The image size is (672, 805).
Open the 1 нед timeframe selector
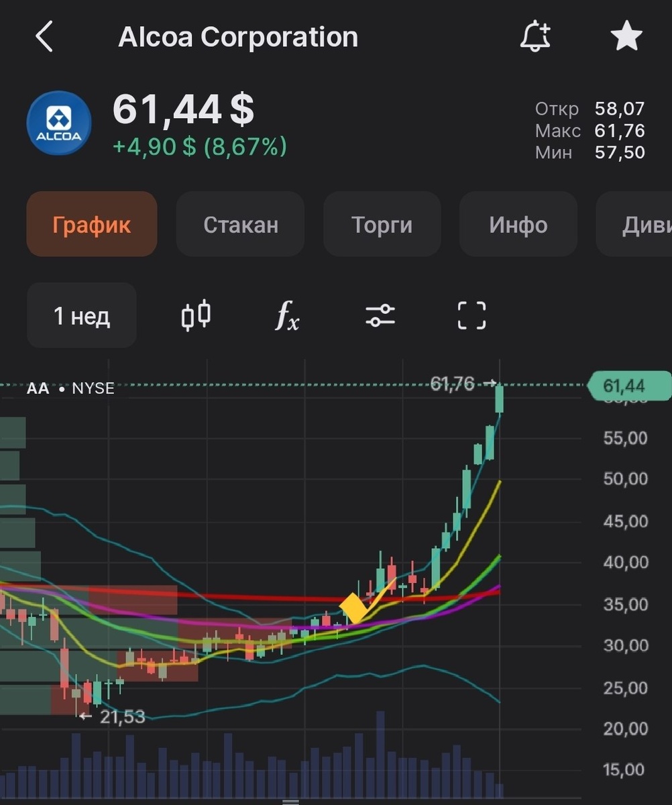point(82,315)
